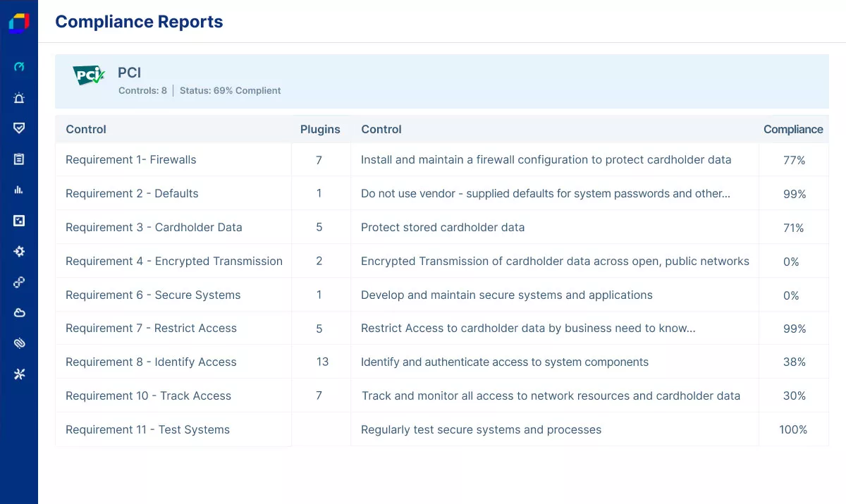Click plugin count 1 for Defaults
The width and height of the screenshot is (846, 504).
[x=319, y=193]
